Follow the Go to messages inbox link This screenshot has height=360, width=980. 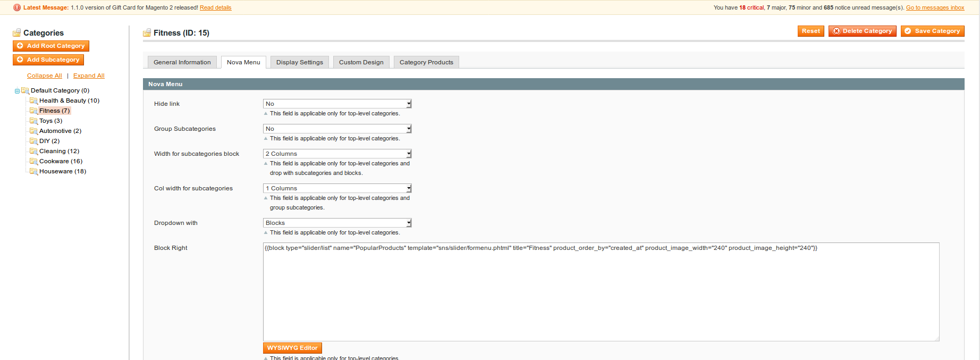click(935, 7)
